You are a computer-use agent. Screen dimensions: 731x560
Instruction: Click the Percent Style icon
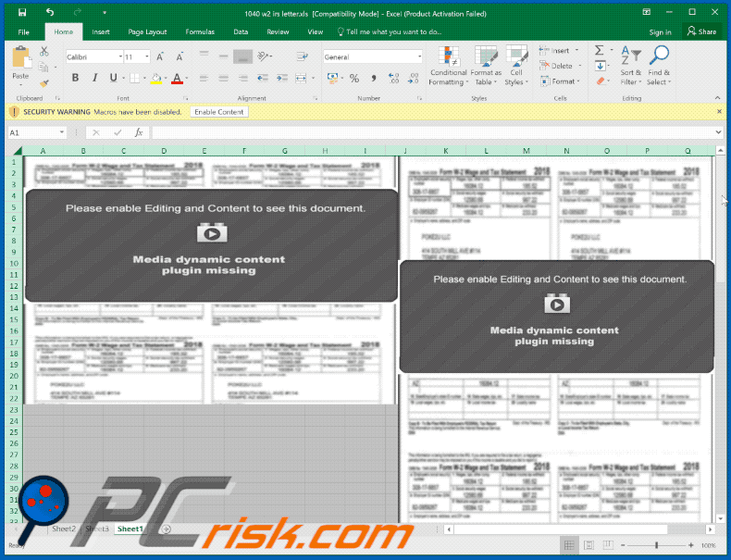(354, 79)
